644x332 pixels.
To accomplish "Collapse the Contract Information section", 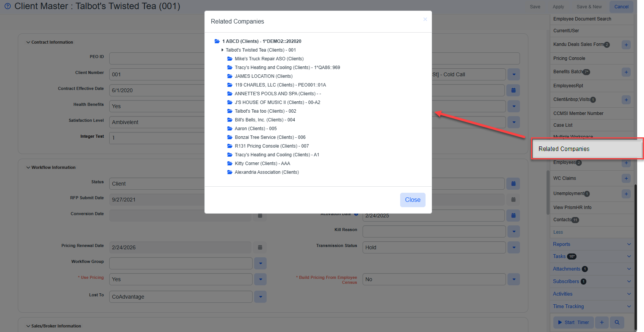I will pyautogui.click(x=28, y=42).
